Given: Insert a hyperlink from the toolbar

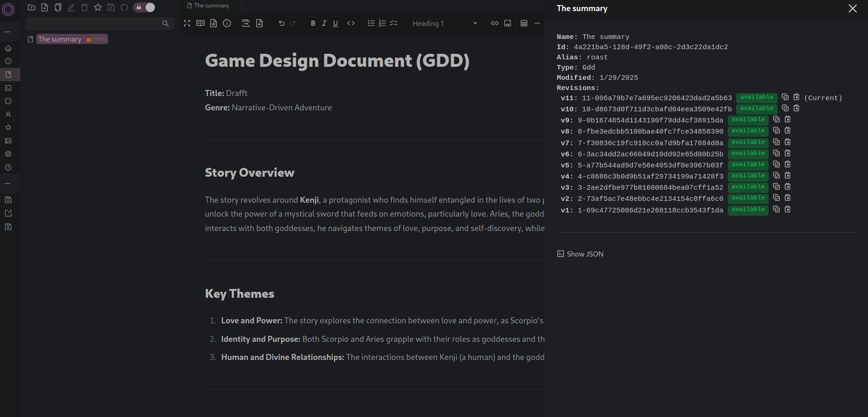Looking at the screenshot, I should pyautogui.click(x=495, y=23).
